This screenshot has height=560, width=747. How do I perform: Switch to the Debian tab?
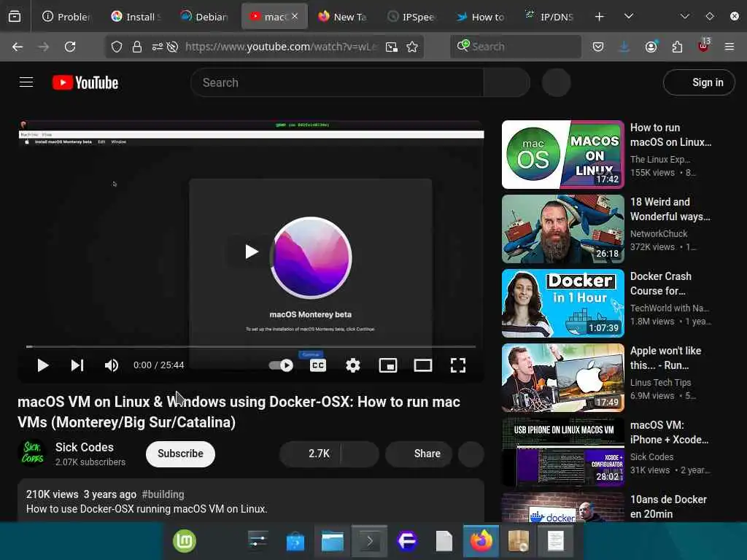pos(205,17)
